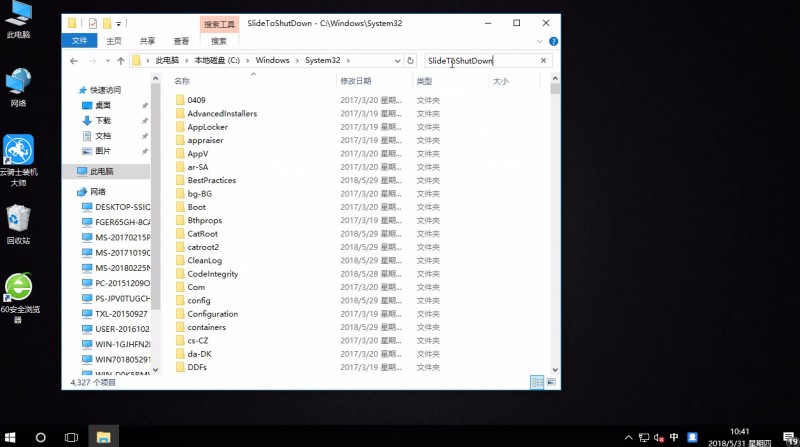Select the 0409 folder

click(196, 100)
